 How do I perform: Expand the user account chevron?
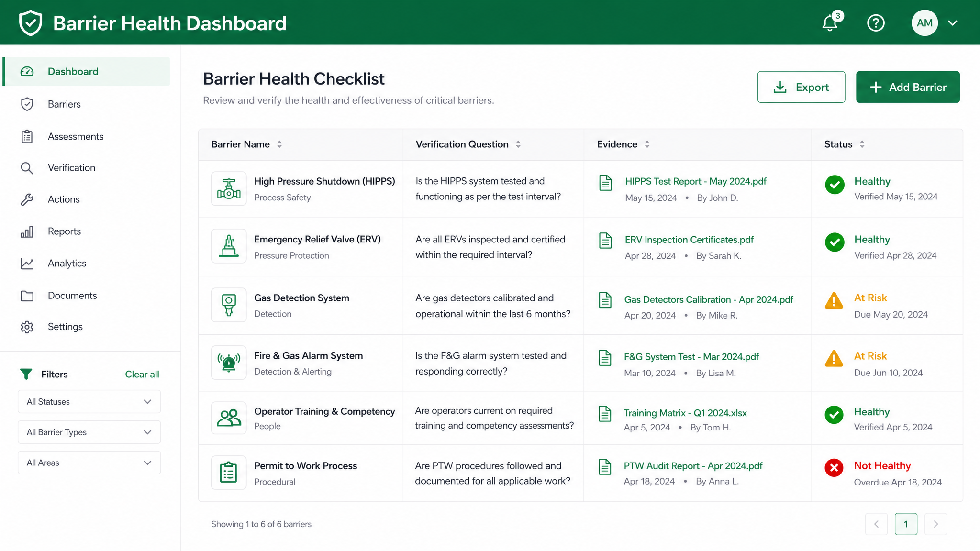click(x=952, y=23)
